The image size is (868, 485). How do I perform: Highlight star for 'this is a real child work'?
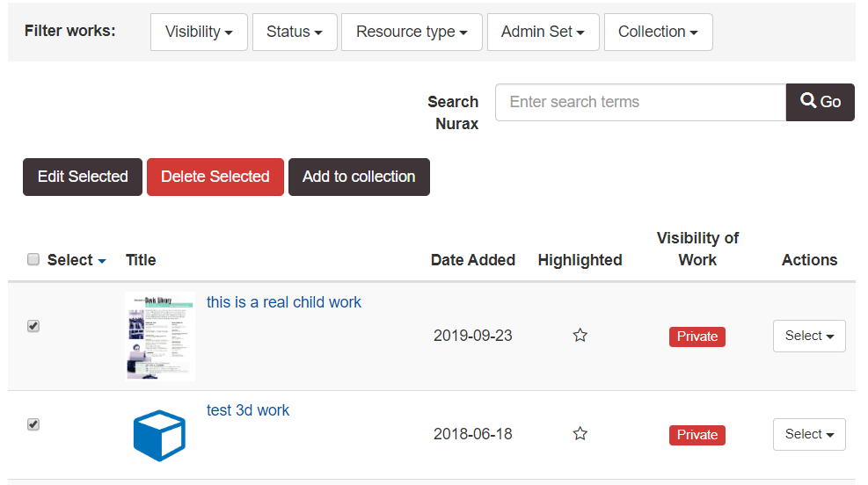click(580, 335)
